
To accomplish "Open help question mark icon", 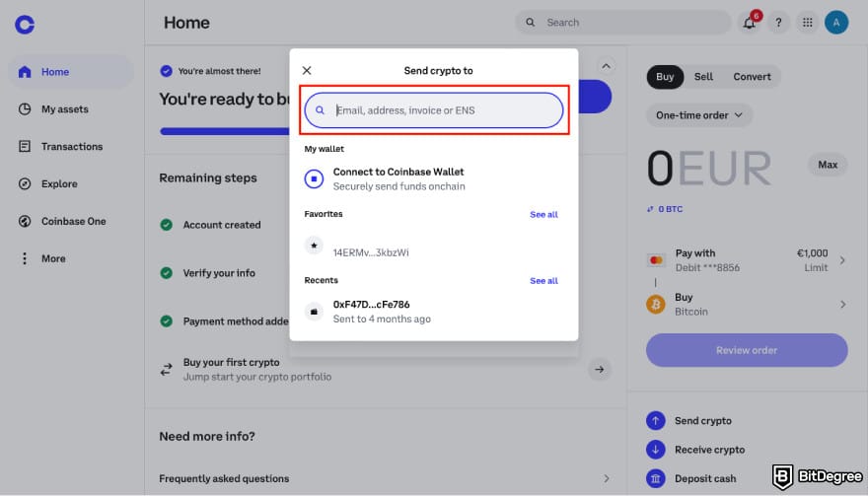I will coord(778,23).
